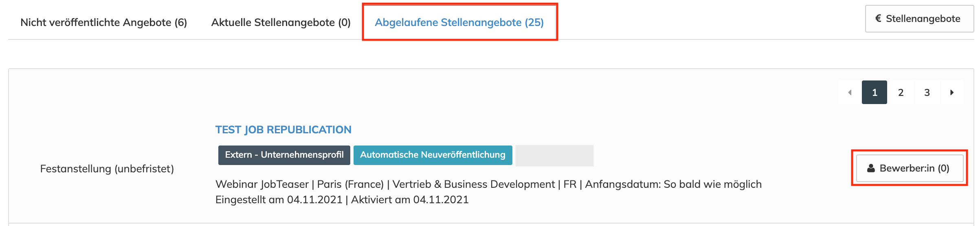Open the Bewerber:in (0) applicants list
Viewport: 980px width, 226px height.
pyautogui.click(x=910, y=168)
